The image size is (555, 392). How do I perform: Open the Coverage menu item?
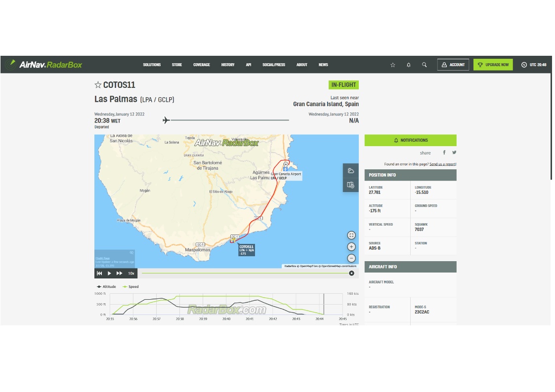(x=202, y=65)
